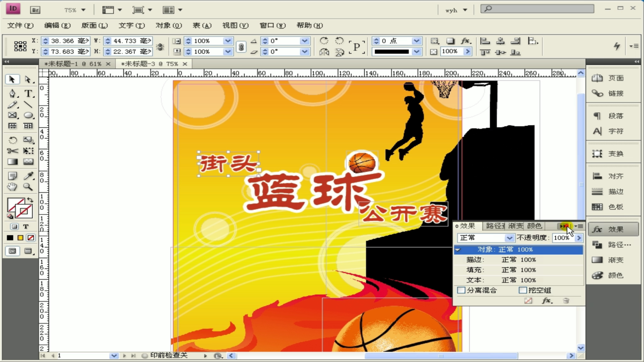Select the Ellipse tool
Screen dimensions: 644x362
pyautogui.click(x=28, y=115)
